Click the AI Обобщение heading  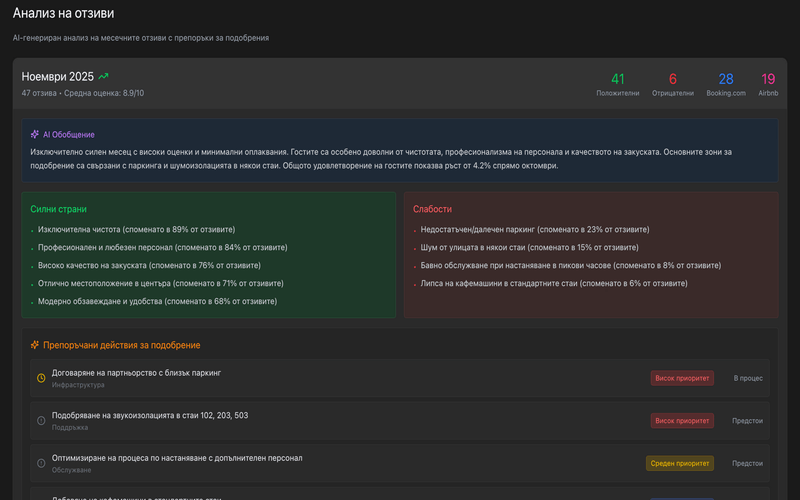pos(68,135)
